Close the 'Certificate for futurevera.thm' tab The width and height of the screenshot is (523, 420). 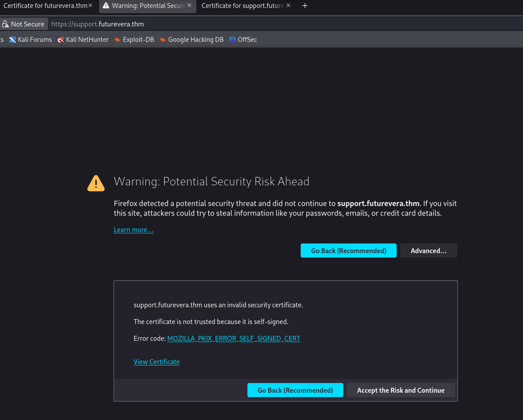pos(90,6)
